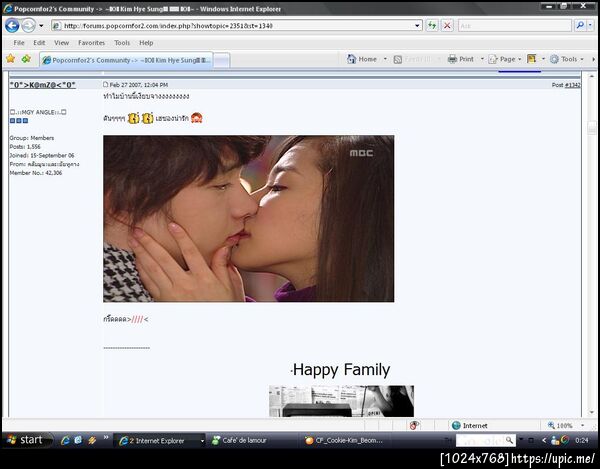Open the Page command menu
This screenshot has height=469, width=600.
(x=505, y=59)
